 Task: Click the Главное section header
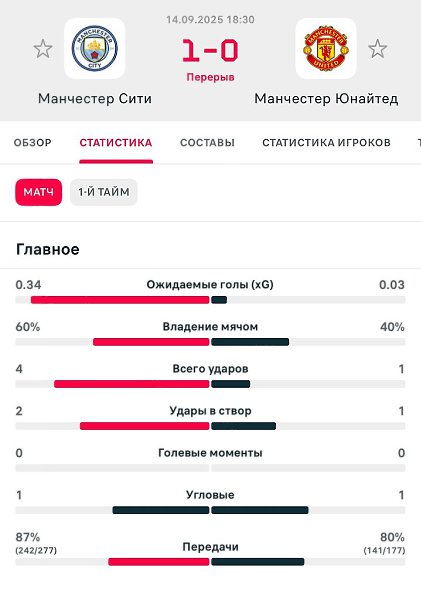tap(48, 249)
